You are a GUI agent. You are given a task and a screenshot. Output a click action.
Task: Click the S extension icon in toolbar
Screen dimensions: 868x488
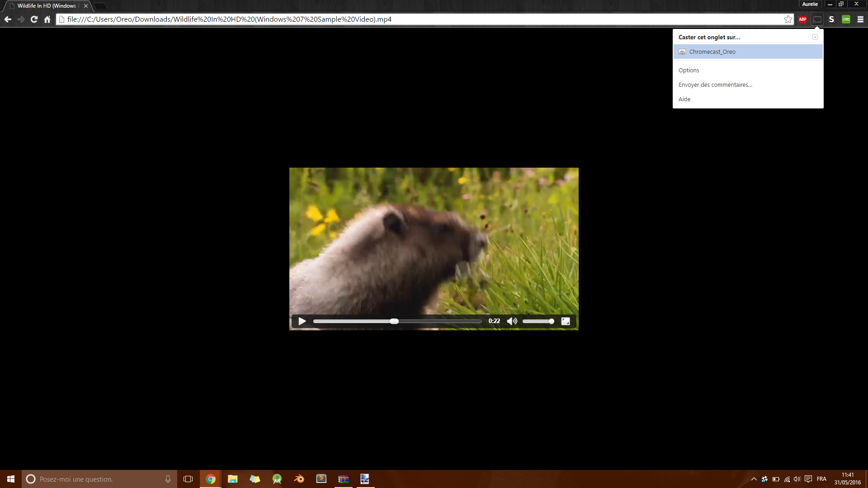coord(831,19)
